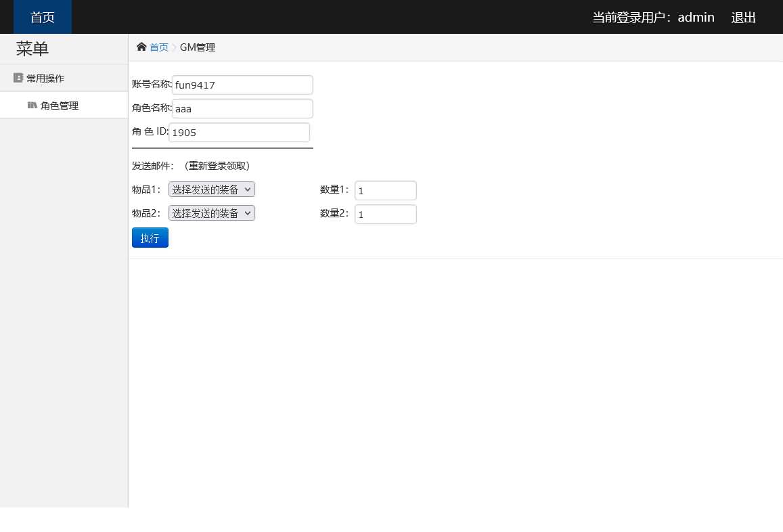Click the 数量2 quantity field

386,215
